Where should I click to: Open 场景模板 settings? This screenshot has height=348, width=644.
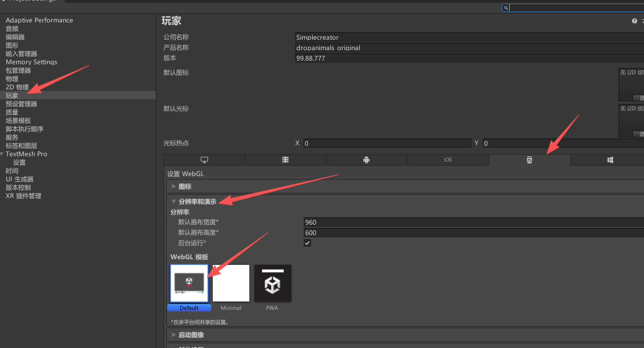(18, 121)
